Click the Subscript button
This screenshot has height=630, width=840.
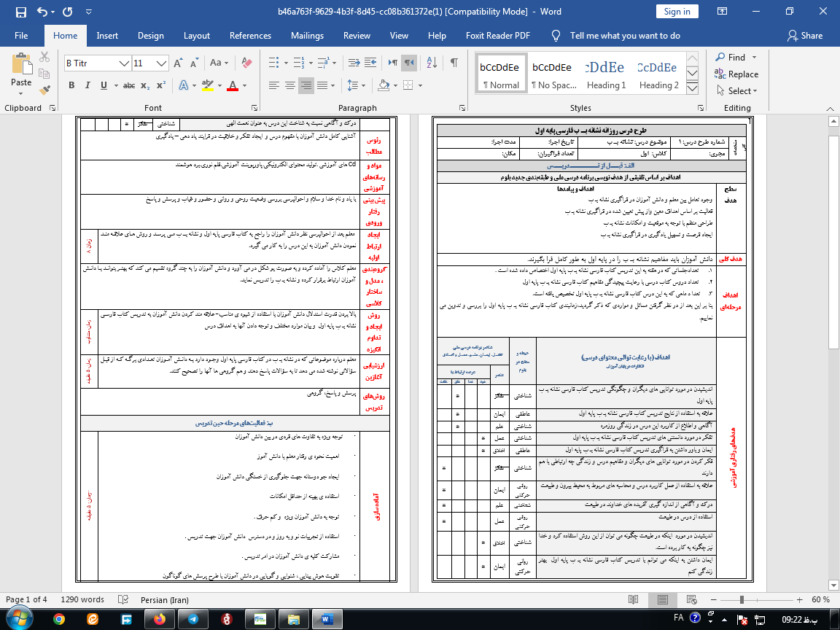click(x=147, y=85)
